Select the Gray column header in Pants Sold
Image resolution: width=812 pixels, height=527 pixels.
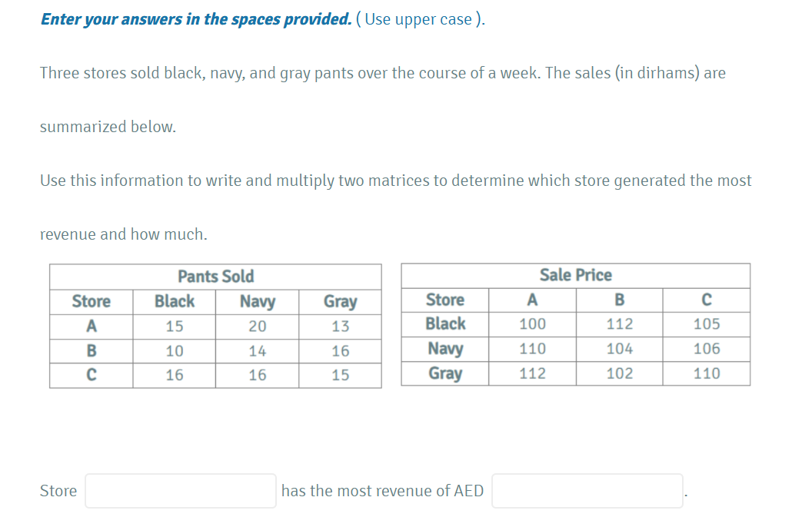(340, 301)
